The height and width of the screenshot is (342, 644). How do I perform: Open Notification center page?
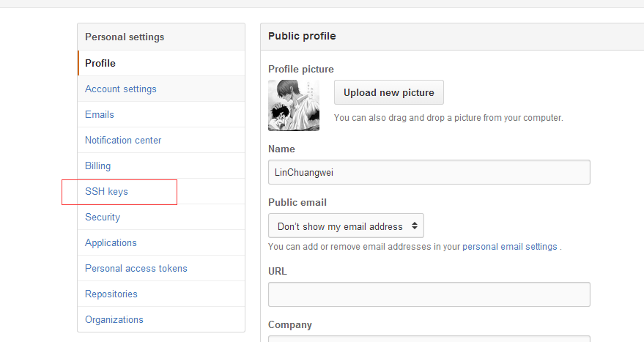(161, 141)
